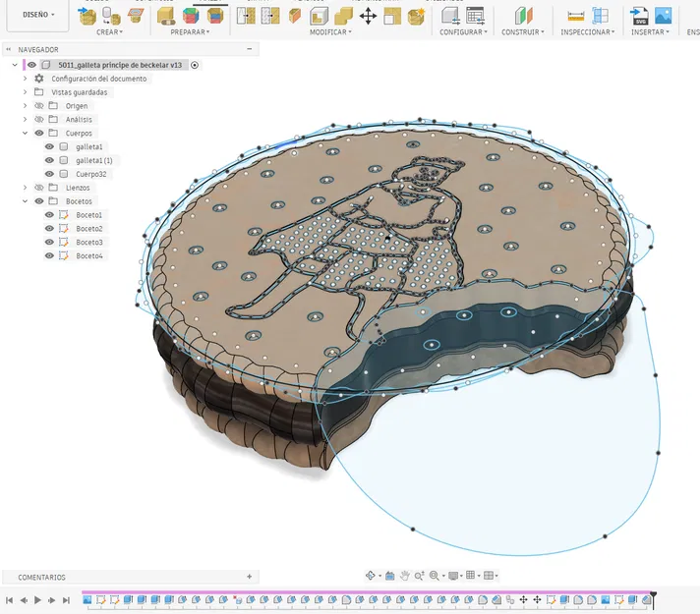
Task: Open the DISEÑO workspace dropdown
Action: click(x=38, y=15)
